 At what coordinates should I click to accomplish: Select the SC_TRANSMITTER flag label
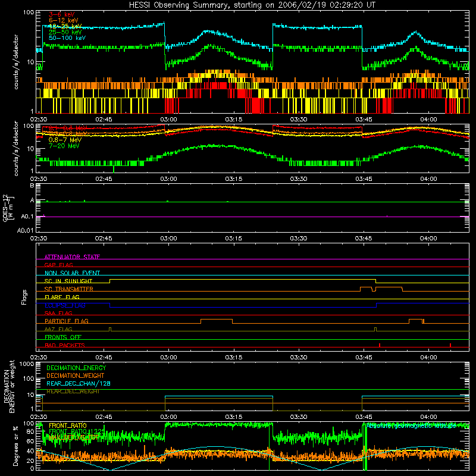click(69, 289)
